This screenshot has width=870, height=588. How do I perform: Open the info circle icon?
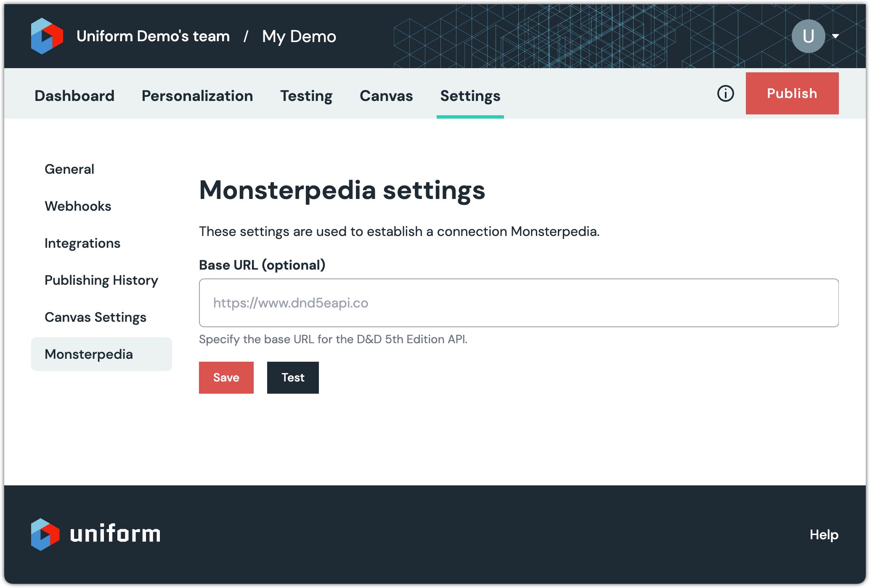[725, 93]
